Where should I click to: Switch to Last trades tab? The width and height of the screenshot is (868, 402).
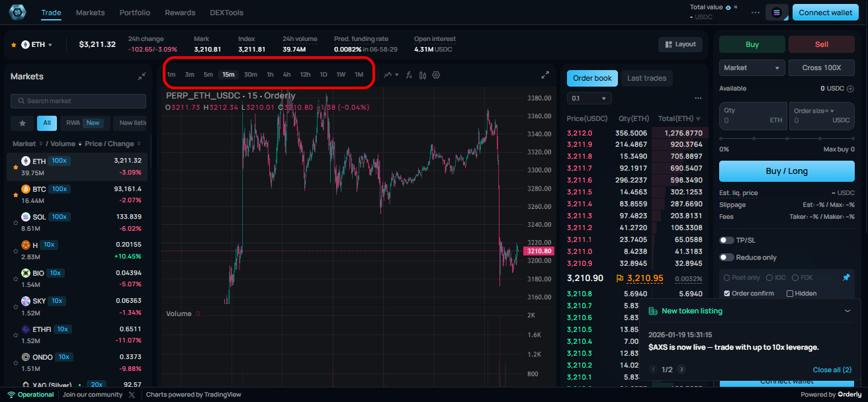(646, 78)
